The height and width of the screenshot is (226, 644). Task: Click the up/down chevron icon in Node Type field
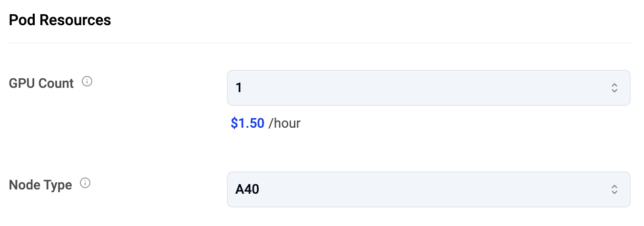(x=614, y=189)
